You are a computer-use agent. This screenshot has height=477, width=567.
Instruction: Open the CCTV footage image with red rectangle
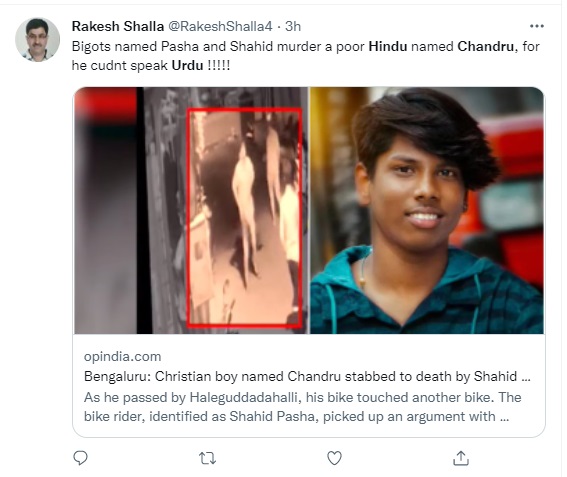(192, 210)
